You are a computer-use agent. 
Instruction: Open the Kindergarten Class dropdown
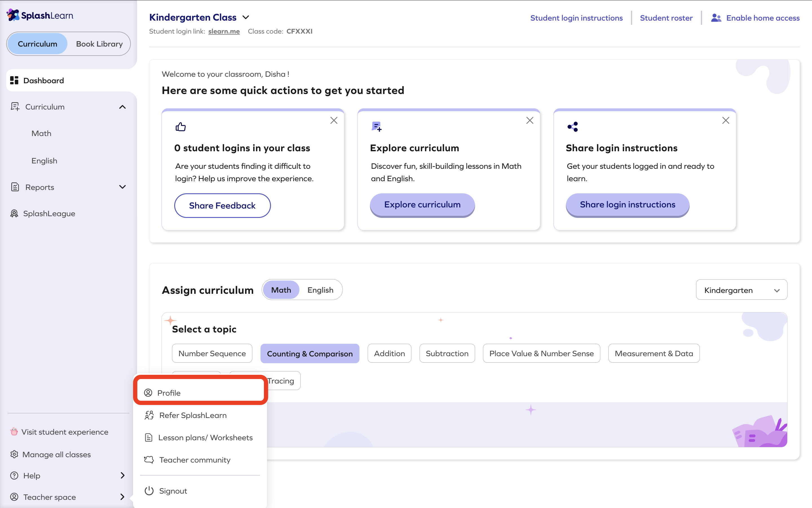pos(246,17)
